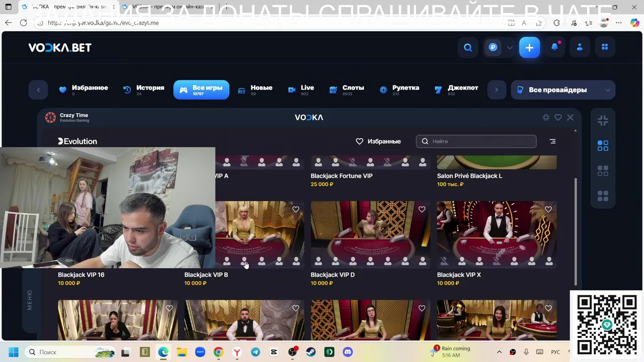The height and width of the screenshot is (362, 644).
Task: Favorite the bottom-row third dealer table
Action: (x=422, y=308)
